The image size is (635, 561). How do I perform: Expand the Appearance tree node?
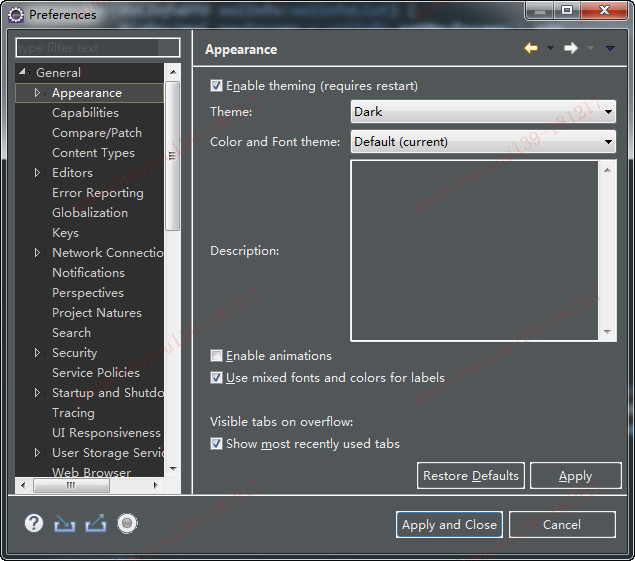coord(37,93)
